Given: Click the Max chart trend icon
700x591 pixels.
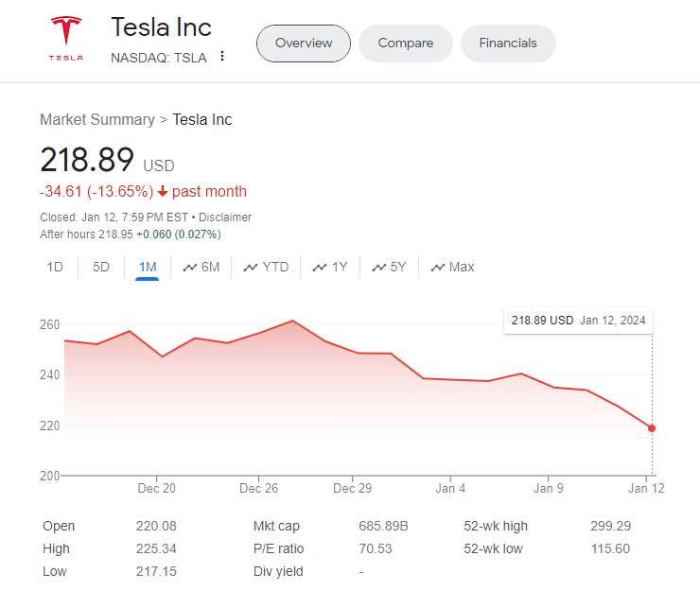Looking at the screenshot, I should pyautogui.click(x=438, y=268).
